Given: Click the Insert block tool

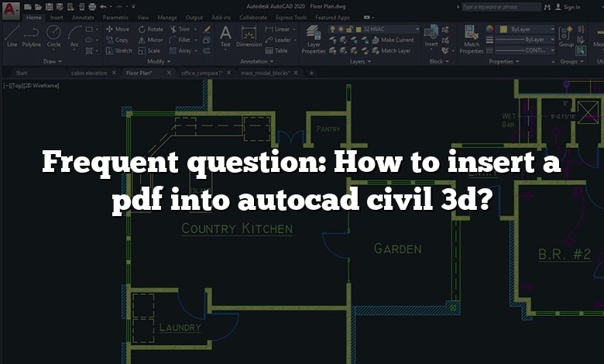Looking at the screenshot, I should [431, 36].
